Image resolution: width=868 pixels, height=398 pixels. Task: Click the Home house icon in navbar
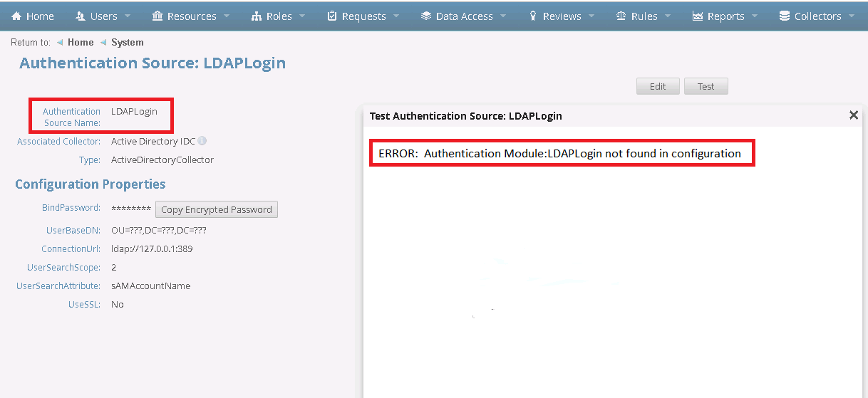[16, 16]
